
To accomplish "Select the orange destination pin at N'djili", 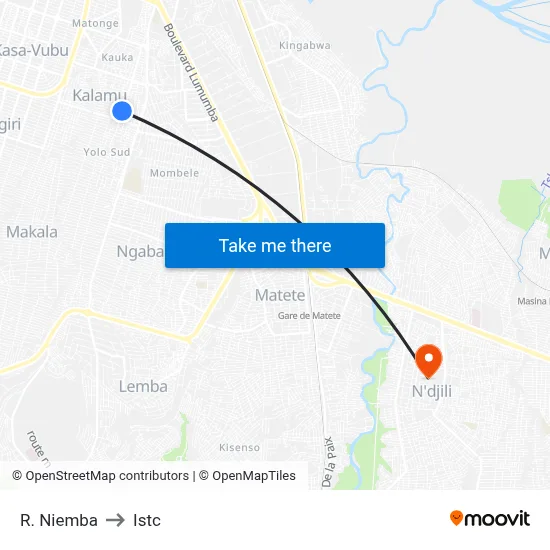I will (428, 361).
